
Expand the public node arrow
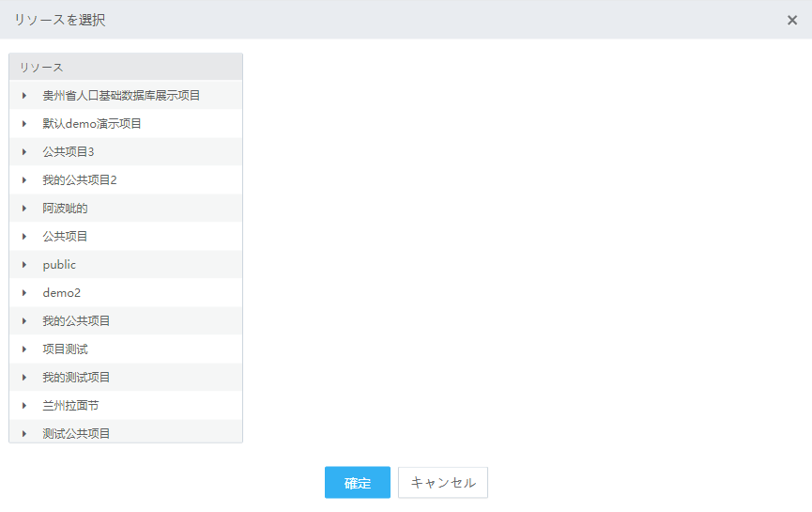pos(24,265)
